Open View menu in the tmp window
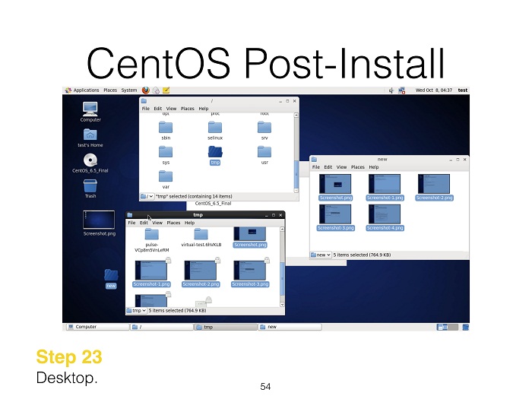The height and width of the screenshot is (399, 532). tap(157, 223)
